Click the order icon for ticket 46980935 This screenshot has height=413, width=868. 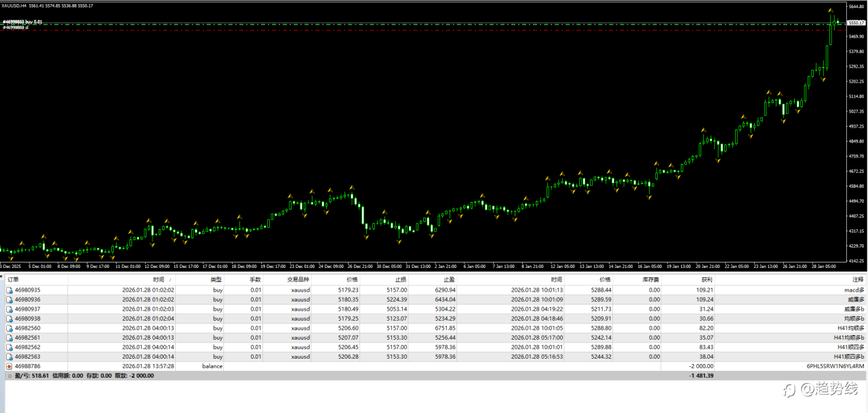click(9, 290)
